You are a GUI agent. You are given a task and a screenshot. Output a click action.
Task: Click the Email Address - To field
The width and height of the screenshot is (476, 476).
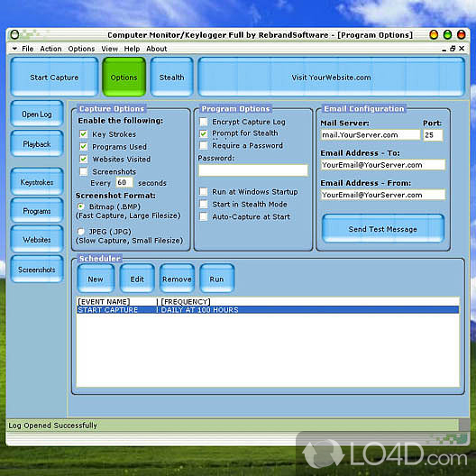coord(383,165)
